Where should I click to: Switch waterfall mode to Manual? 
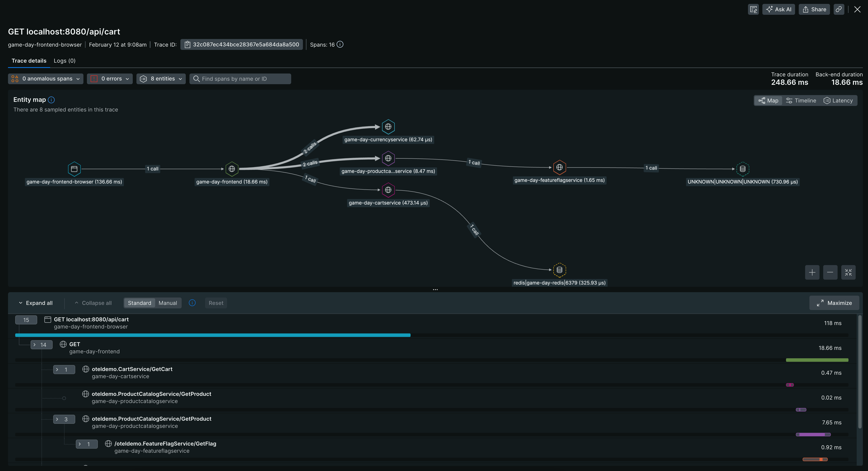[167, 303]
